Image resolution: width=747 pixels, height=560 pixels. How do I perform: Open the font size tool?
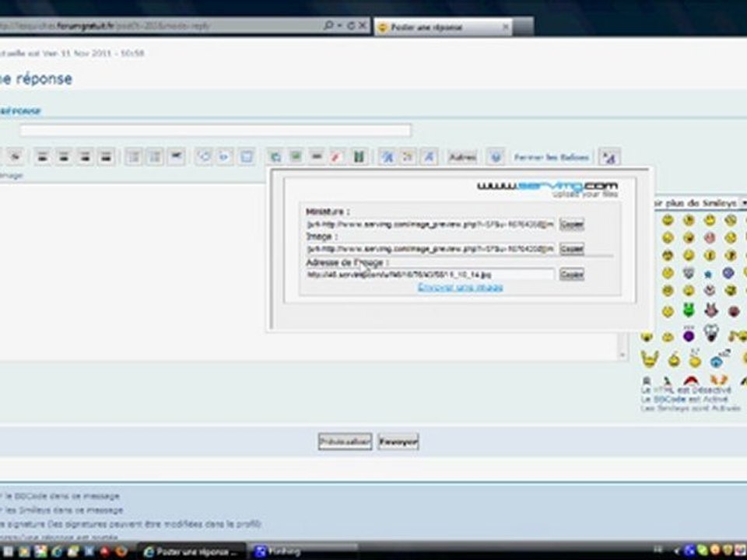(388, 156)
